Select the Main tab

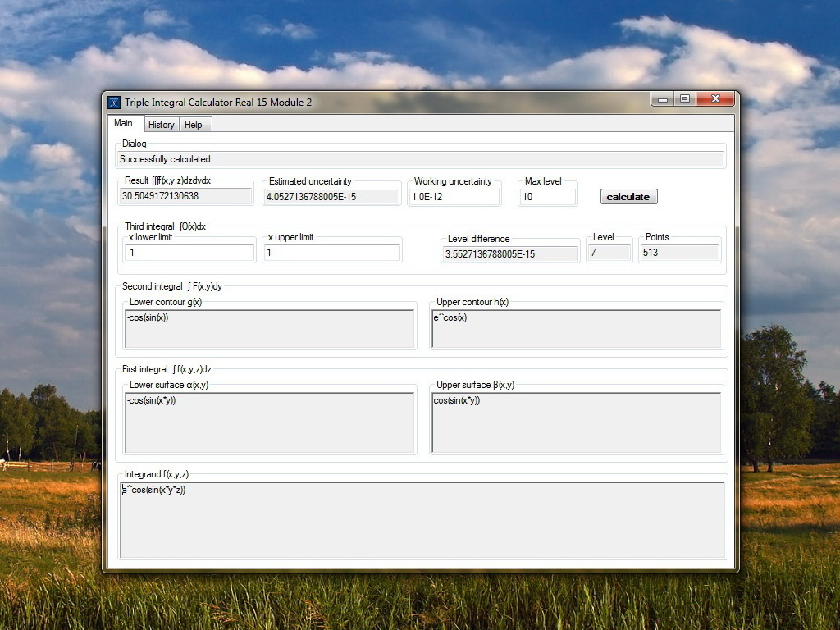[125, 123]
